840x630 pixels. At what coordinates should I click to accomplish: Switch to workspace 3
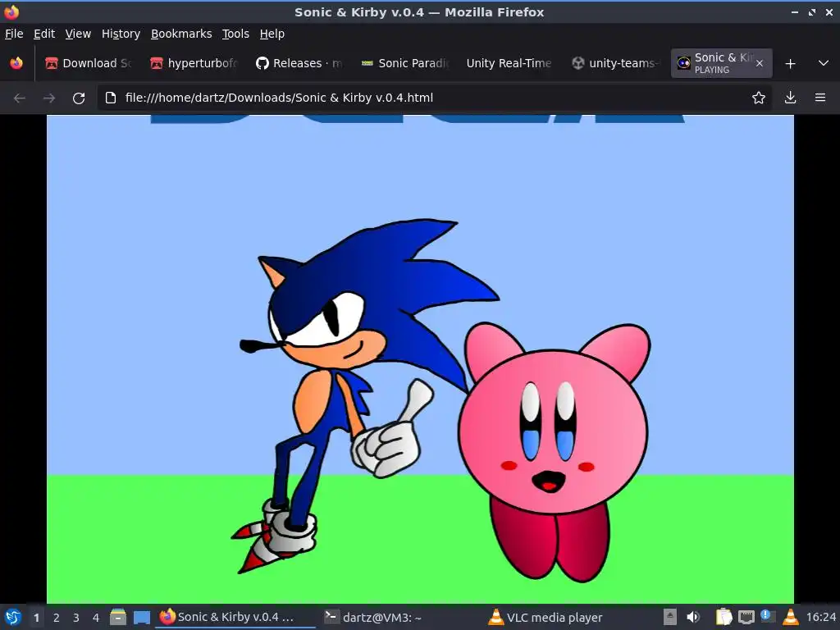click(x=76, y=618)
